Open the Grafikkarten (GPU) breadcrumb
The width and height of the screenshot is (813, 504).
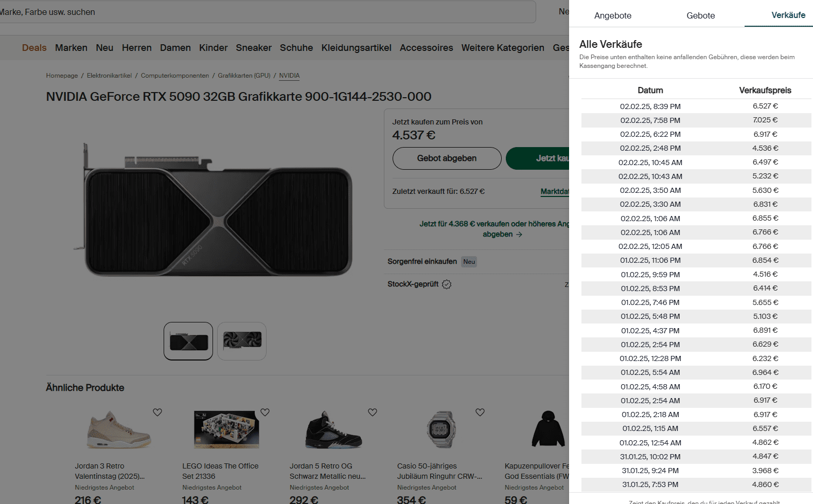click(x=244, y=76)
